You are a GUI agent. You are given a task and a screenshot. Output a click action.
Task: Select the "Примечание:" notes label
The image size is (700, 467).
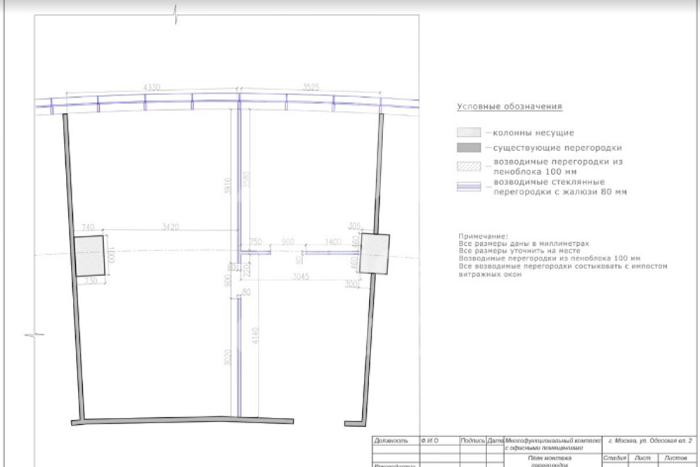pos(483,235)
